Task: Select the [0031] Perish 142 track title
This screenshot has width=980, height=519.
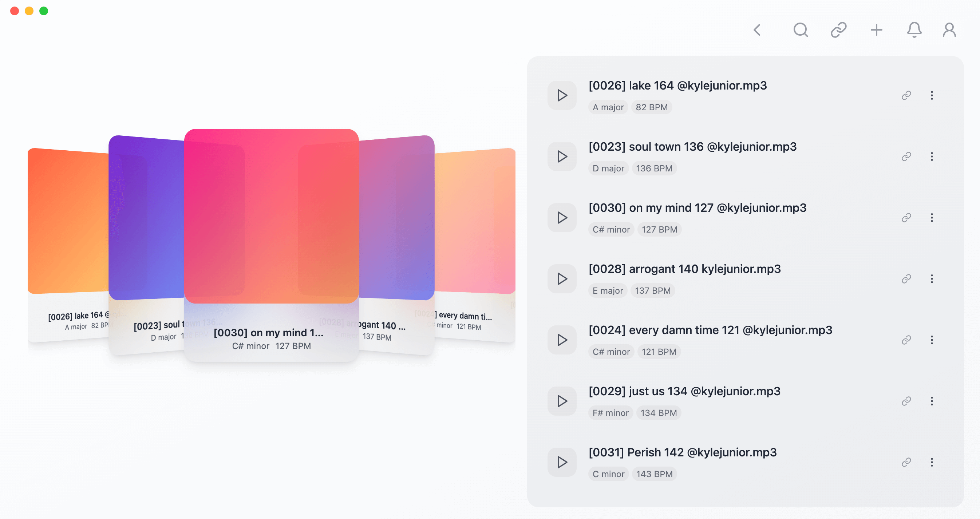Action: [x=683, y=452]
